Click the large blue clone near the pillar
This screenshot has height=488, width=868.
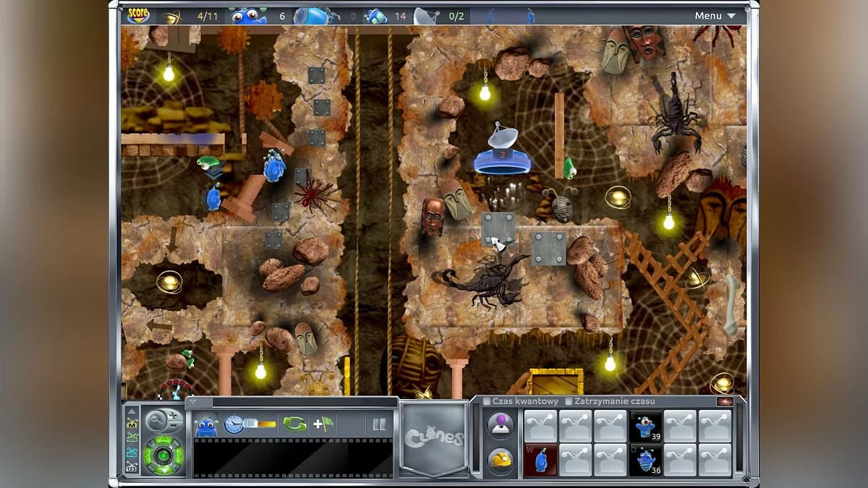274,166
